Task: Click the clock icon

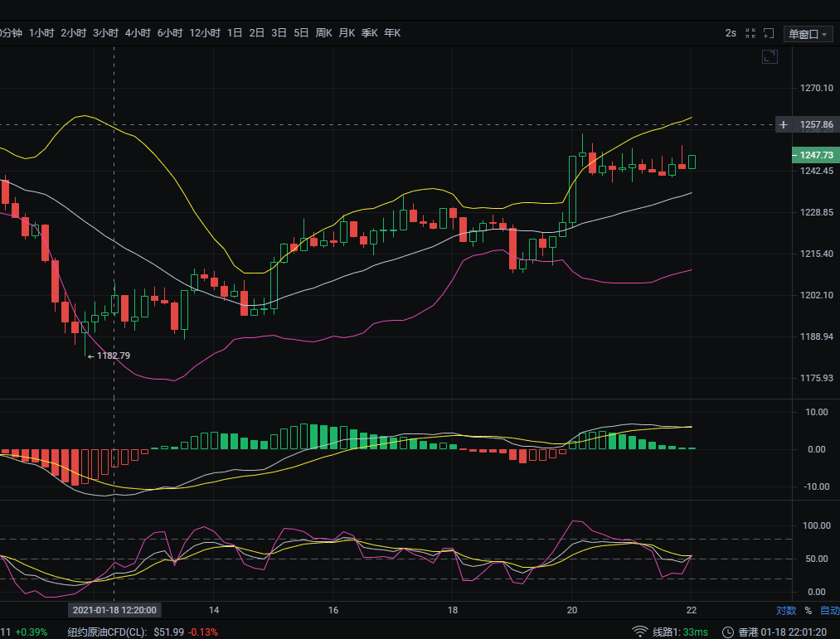Action: click(x=727, y=632)
